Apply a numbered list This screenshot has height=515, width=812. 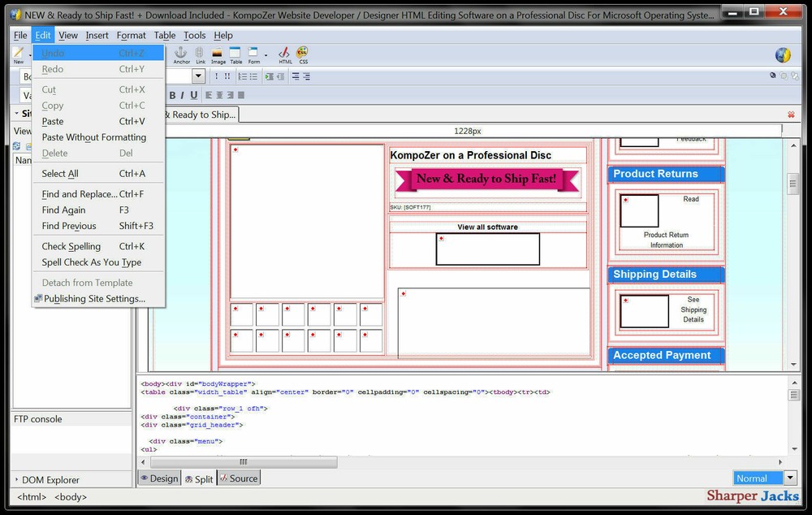pyautogui.click(x=241, y=76)
